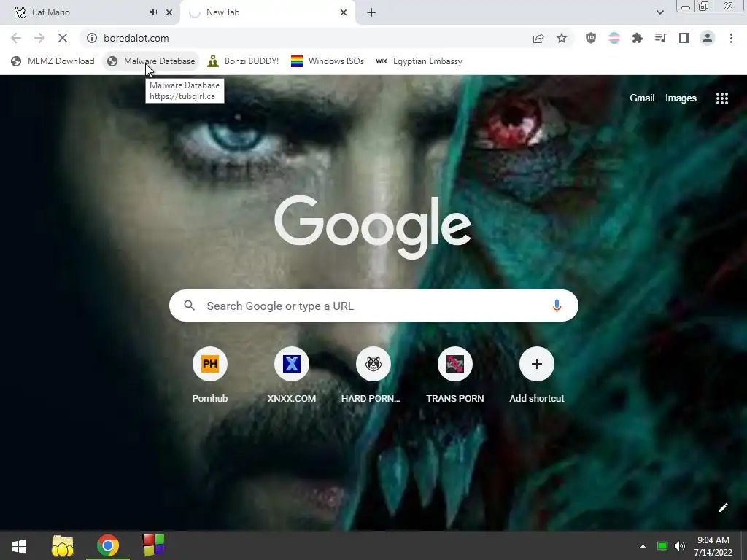Viewport: 747px width, 560px height.
Task: Open Chrome's three-dot menu
Action: [x=731, y=38]
